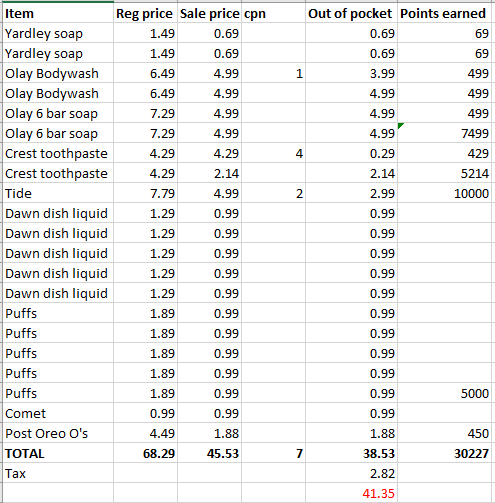The height and width of the screenshot is (503, 495).
Task: Select the 'Out of pocket' header cell
Action: [351, 13]
